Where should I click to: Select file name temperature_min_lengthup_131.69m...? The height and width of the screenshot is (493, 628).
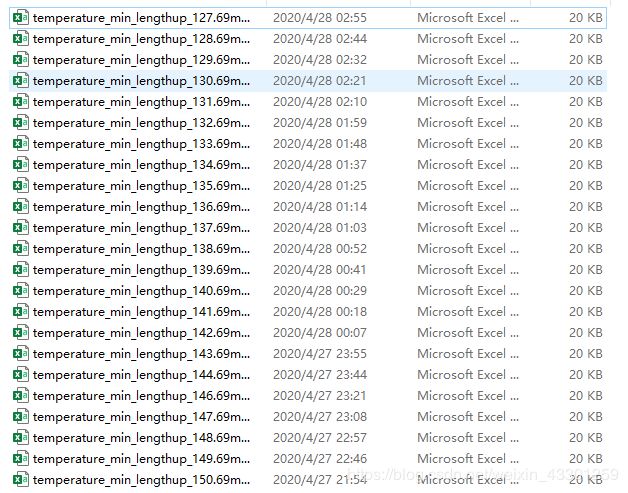(141, 102)
